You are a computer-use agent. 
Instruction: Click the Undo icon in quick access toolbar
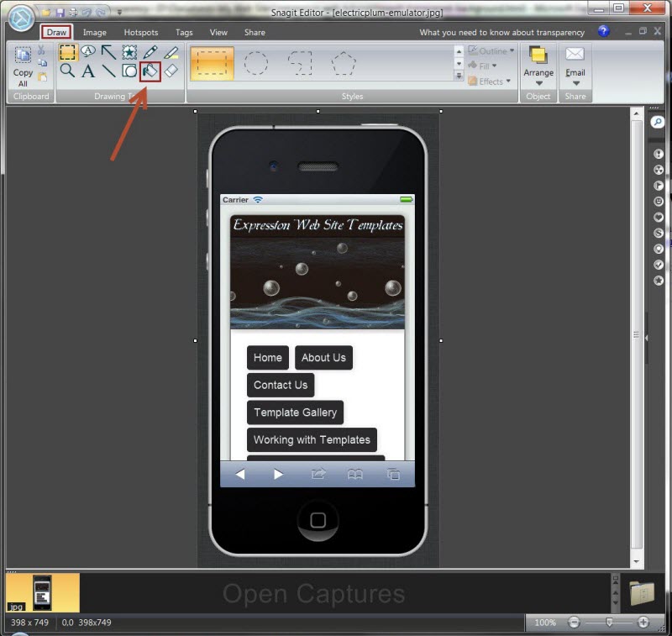tap(87, 13)
